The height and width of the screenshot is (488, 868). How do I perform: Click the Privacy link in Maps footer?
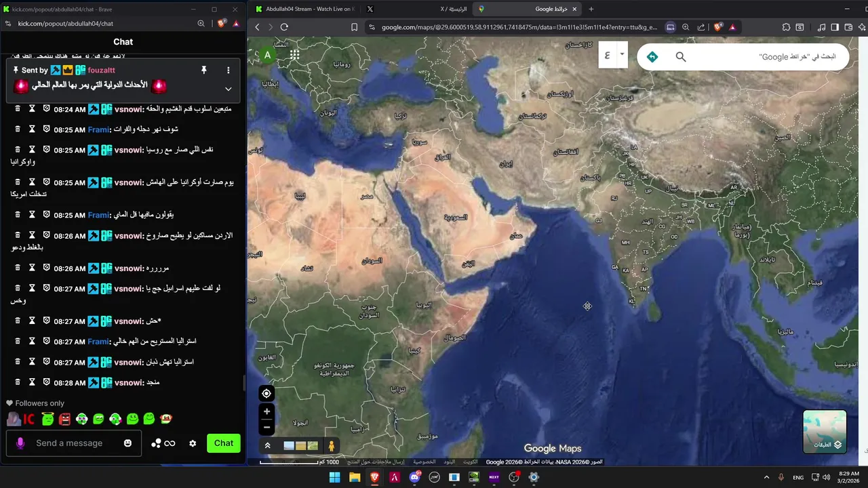[x=424, y=462]
